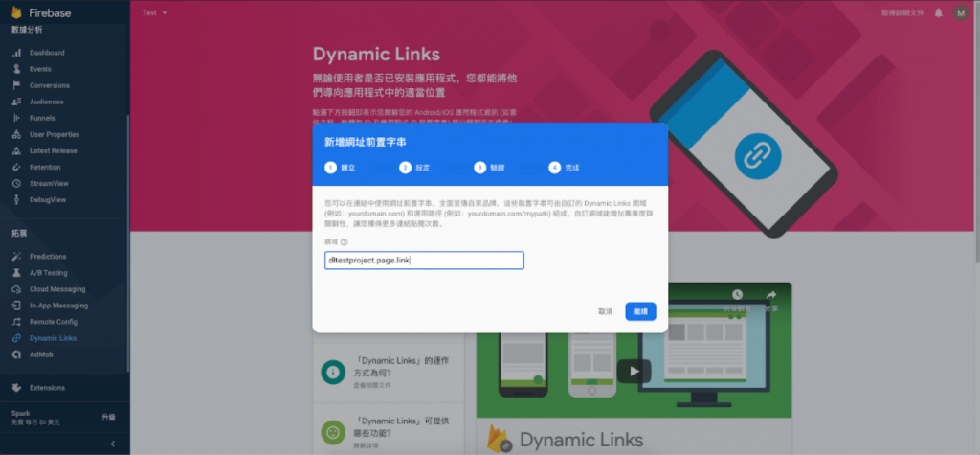Click the smiley icon on 哪些功能 card
Image resolution: width=980 pixels, height=455 pixels.
point(333,432)
